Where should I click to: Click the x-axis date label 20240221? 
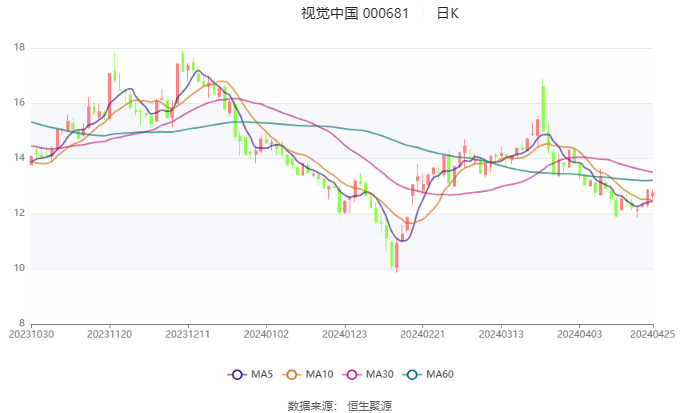[x=423, y=334]
